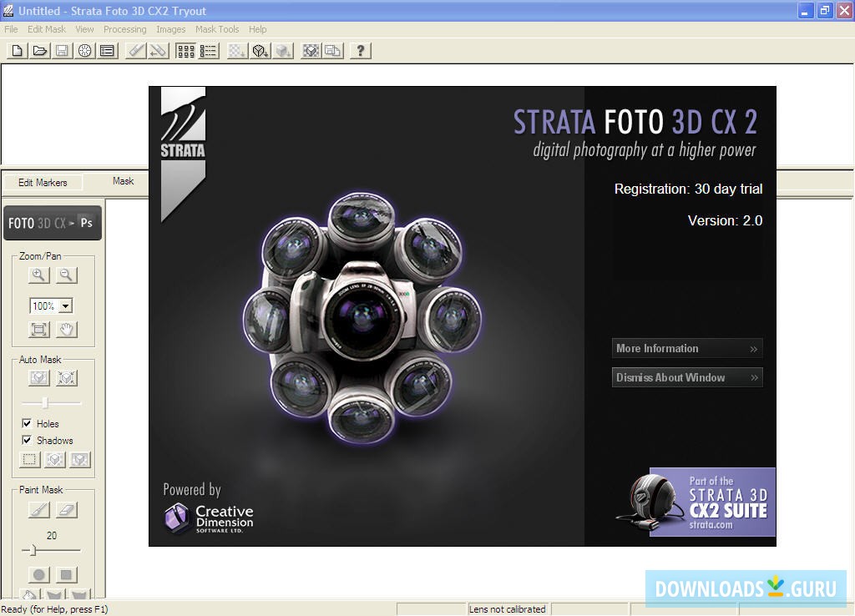Uncheck the Holes checkbox

[28, 423]
